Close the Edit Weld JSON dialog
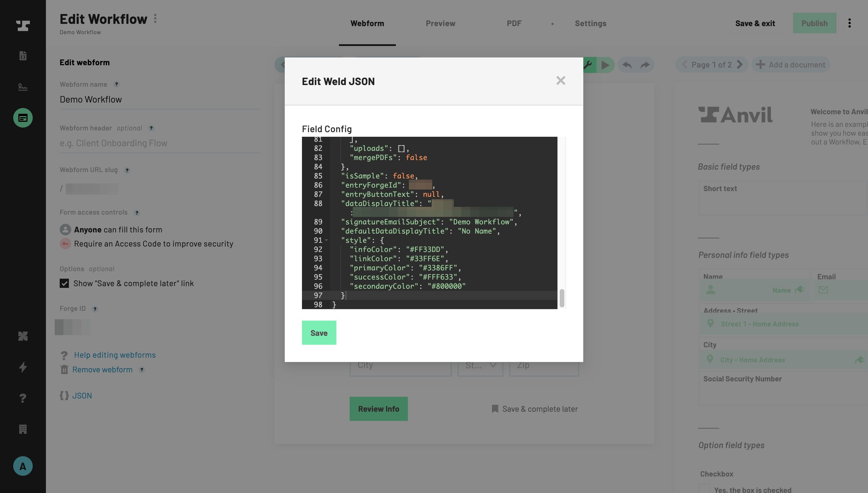868x493 pixels. 561,80
